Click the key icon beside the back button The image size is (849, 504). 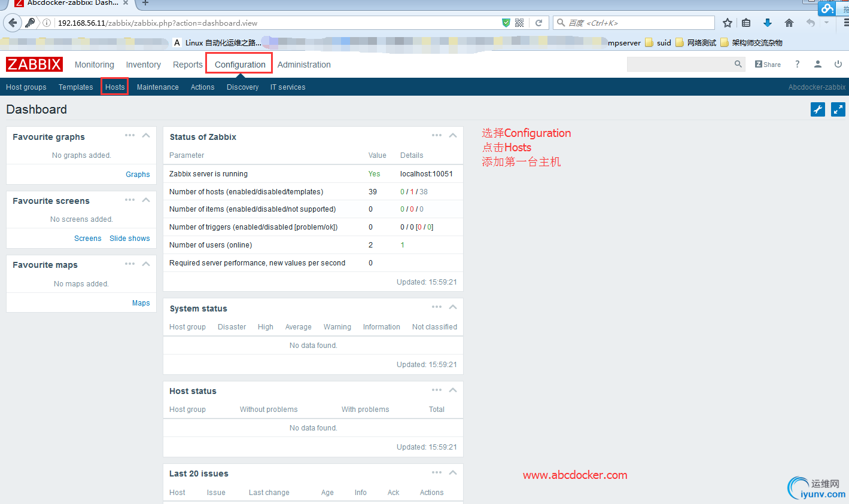[30, 23]
